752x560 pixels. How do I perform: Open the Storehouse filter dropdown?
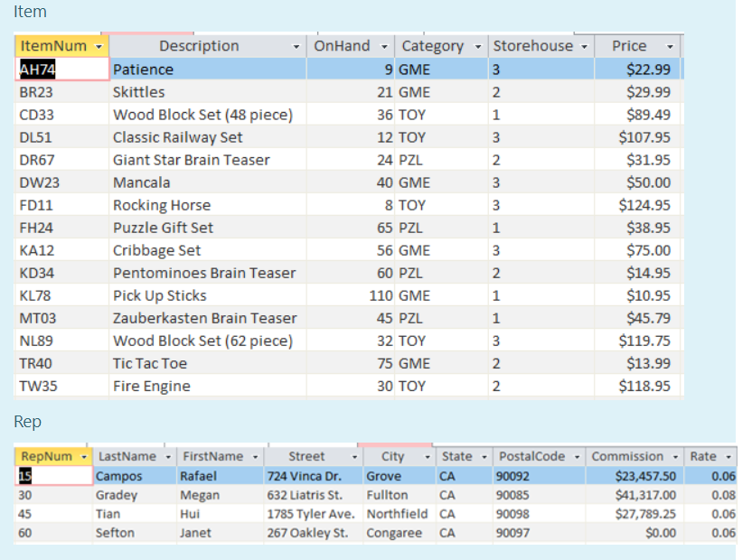click(582, 45)
